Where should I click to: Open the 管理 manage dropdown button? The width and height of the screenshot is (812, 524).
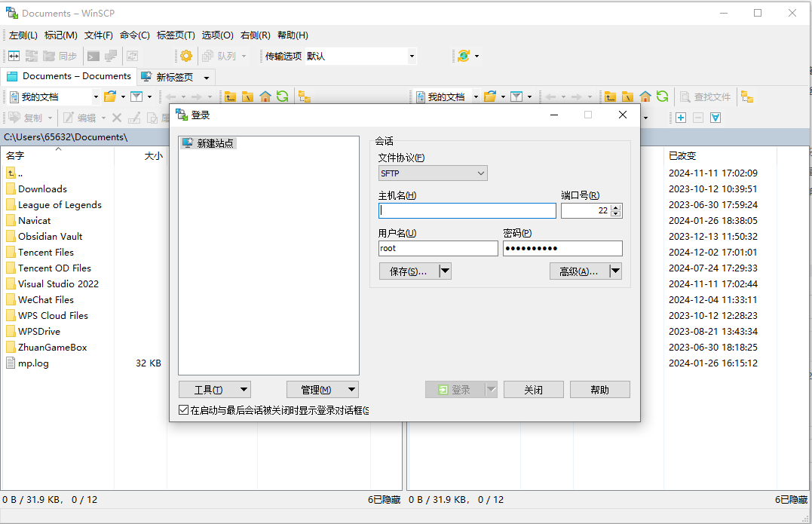coord(322,389)
